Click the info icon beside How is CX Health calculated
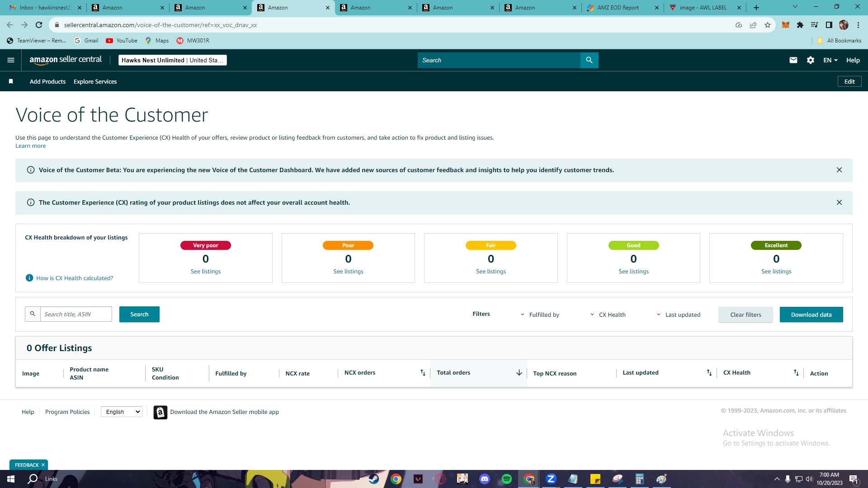Viewport: 868px width, 488px height. (x=29, y=278)
